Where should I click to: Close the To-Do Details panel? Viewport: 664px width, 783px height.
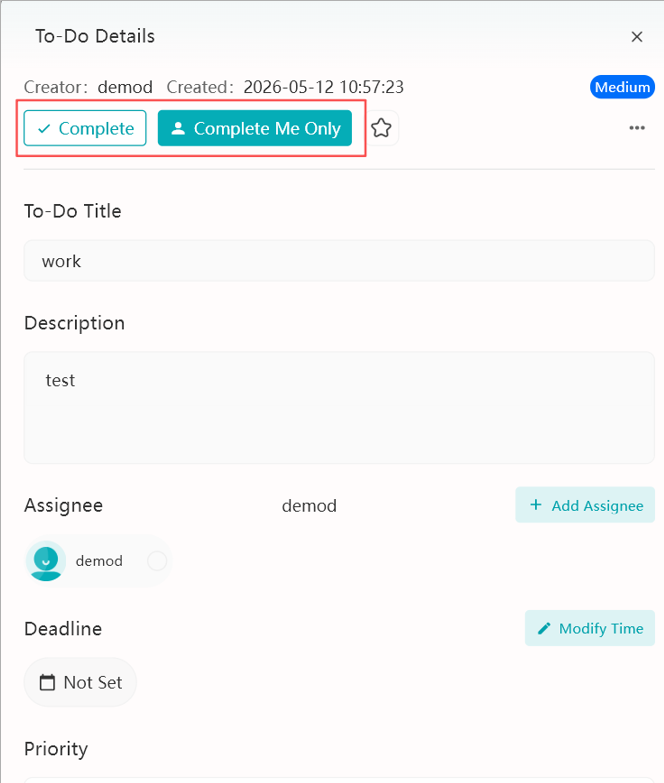[637, 36]
